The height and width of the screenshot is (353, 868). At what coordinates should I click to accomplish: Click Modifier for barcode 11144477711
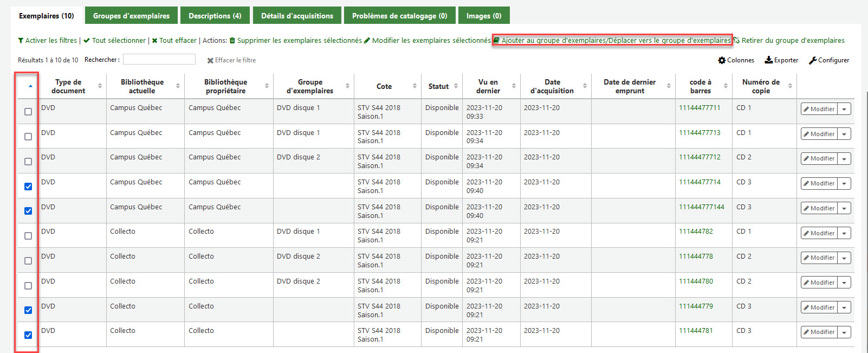819,109
